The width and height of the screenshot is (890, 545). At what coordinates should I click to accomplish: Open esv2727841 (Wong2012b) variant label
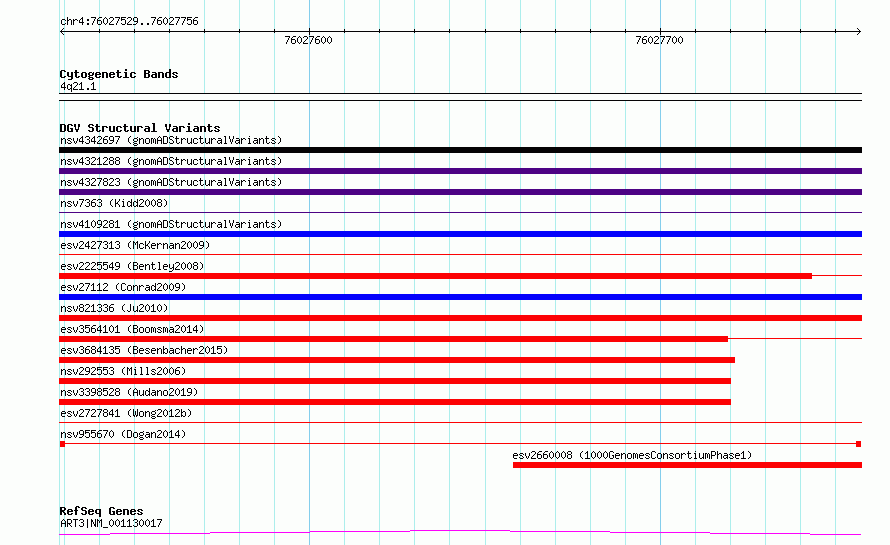point(126,413)
